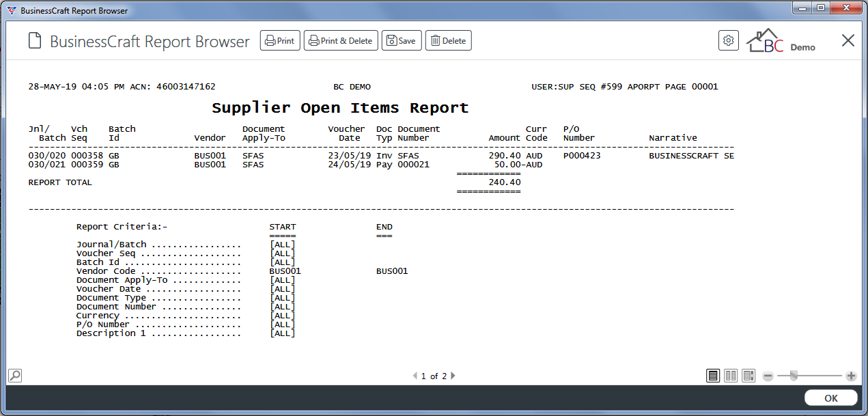Click the '1 of 2' page indicator

coord(434,376)
